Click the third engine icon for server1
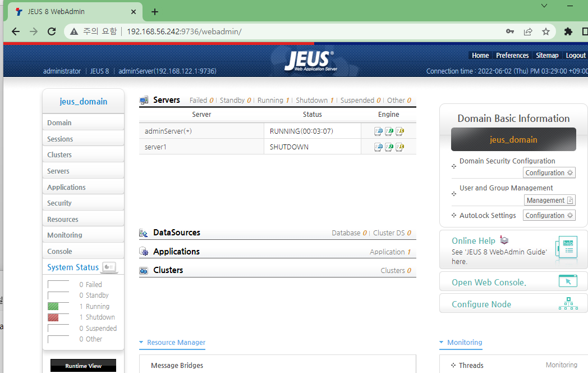This screenshot has height=373, width=588. click(399, 147)
